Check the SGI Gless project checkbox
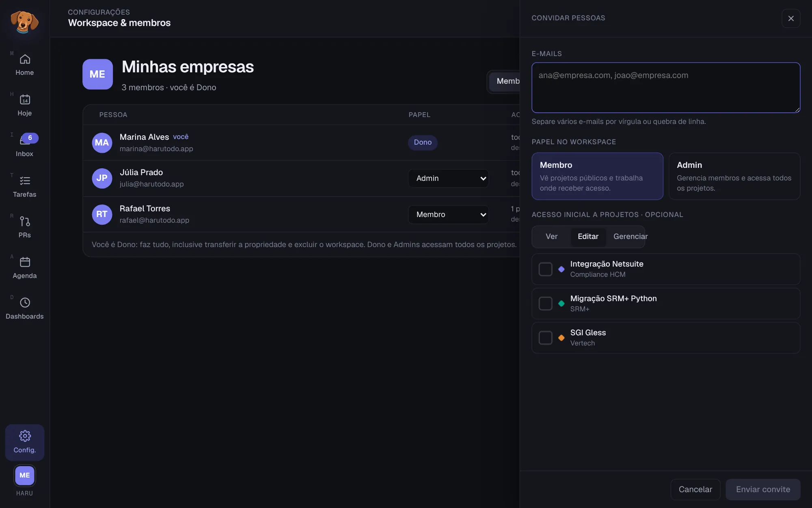 pyautogui.click(x=545, y=338)
